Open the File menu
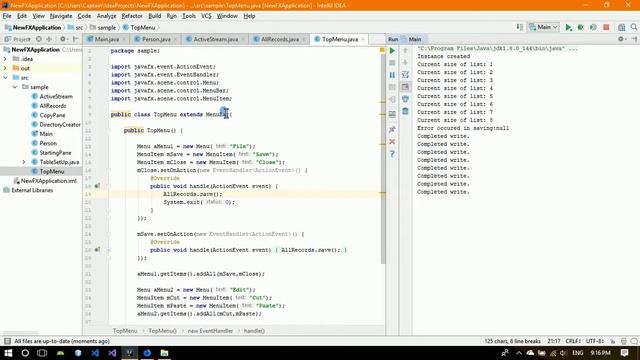The width and height of the screenshot is (640, 360). click(x=7, y=16)
